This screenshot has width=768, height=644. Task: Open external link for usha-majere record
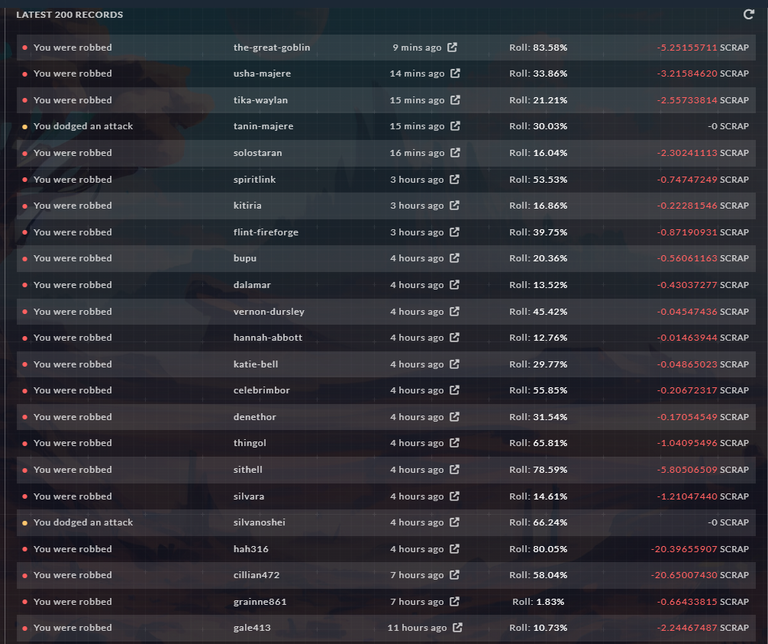pos(455,73)
